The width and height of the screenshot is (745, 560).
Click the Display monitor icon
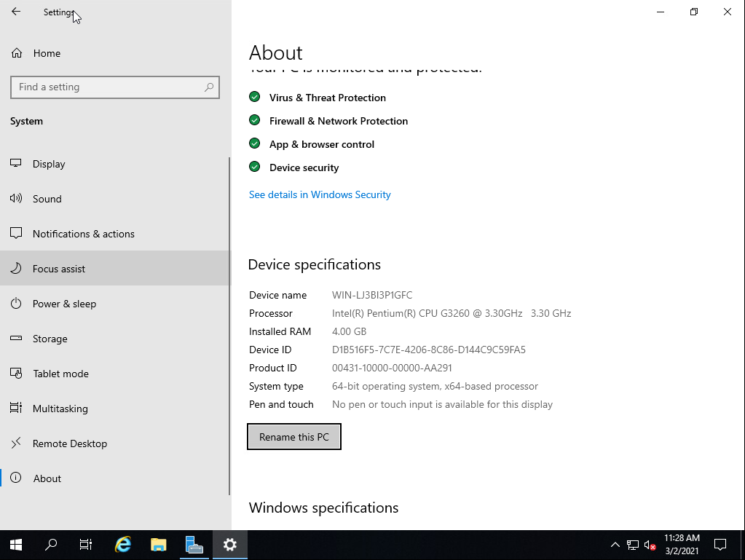[16, 163]
